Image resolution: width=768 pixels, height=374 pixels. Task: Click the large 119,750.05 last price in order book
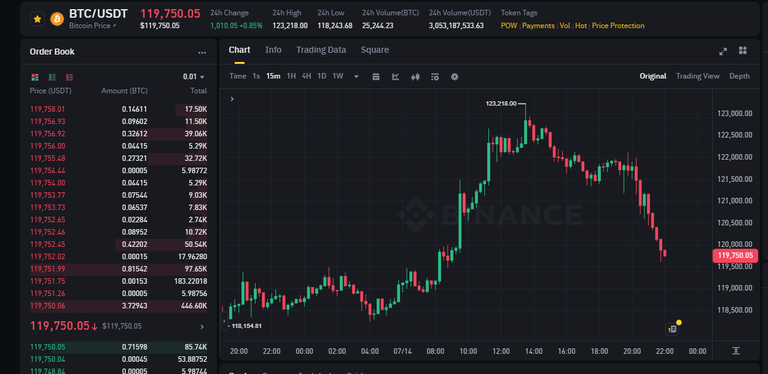tap(60, 326)
